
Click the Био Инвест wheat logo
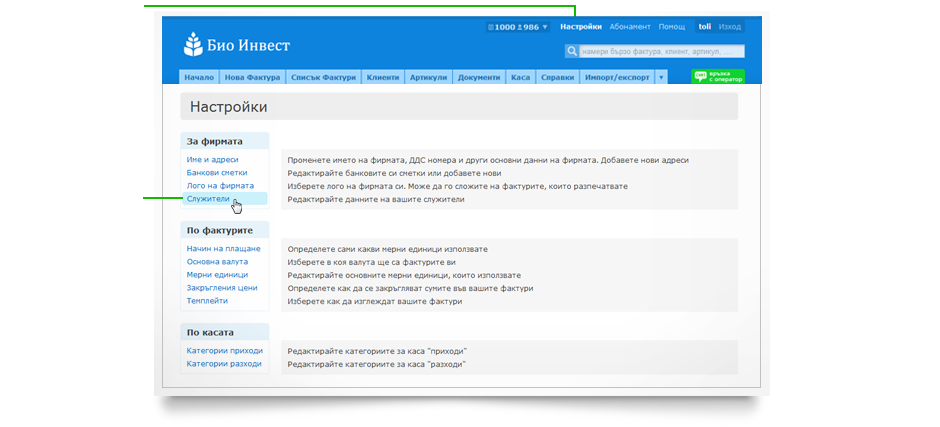[x=193, y=44]
